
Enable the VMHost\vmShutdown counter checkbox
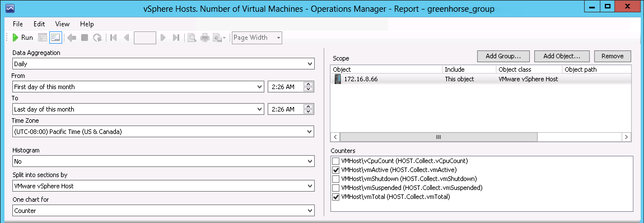[335, 179]
